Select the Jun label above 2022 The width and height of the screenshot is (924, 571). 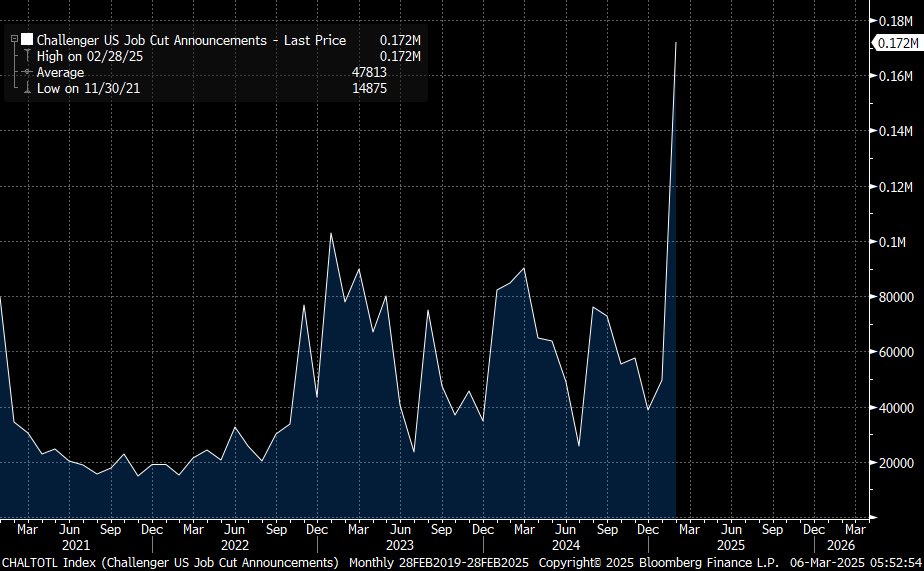coord(235,529)
